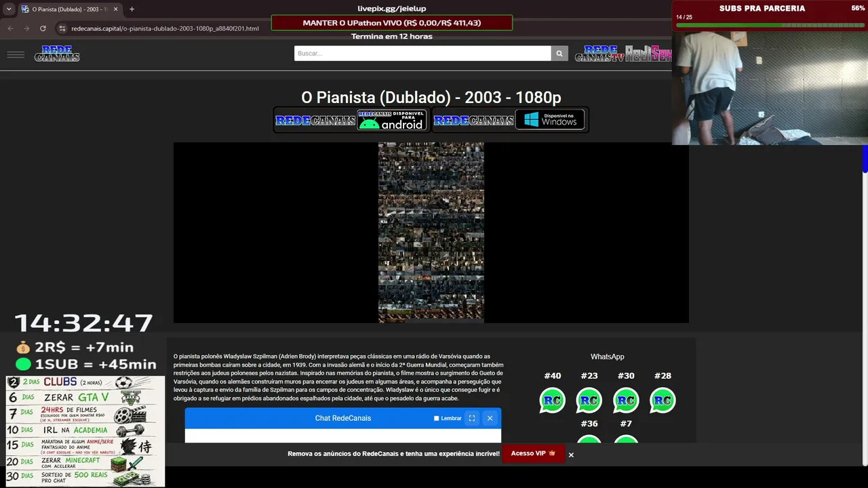Image resolution: width=868 pixels, height=488 pixels.
Task: Click the WhatsApp section heading
Action: click(x=608, y=357)
